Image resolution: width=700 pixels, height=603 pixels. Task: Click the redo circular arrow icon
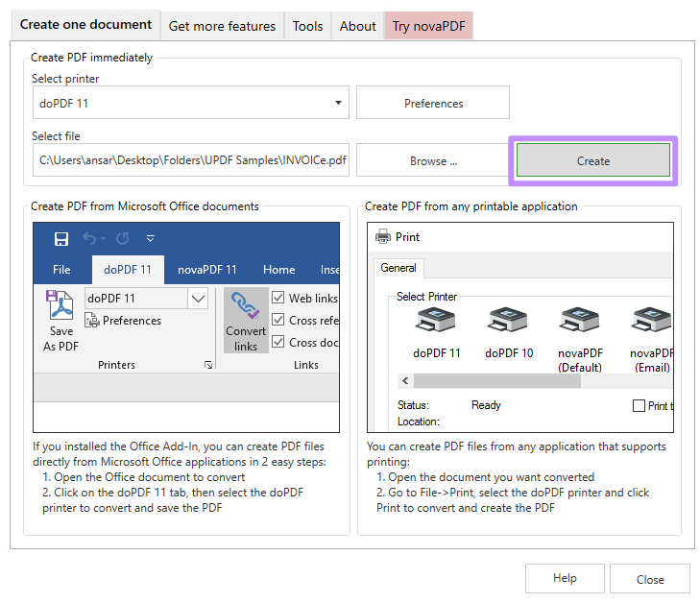tap(123, 239)
